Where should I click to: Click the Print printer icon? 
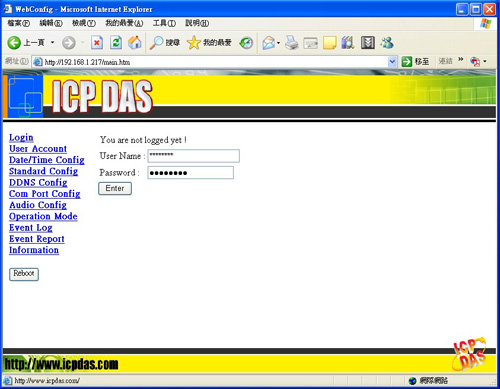point(292,43)
